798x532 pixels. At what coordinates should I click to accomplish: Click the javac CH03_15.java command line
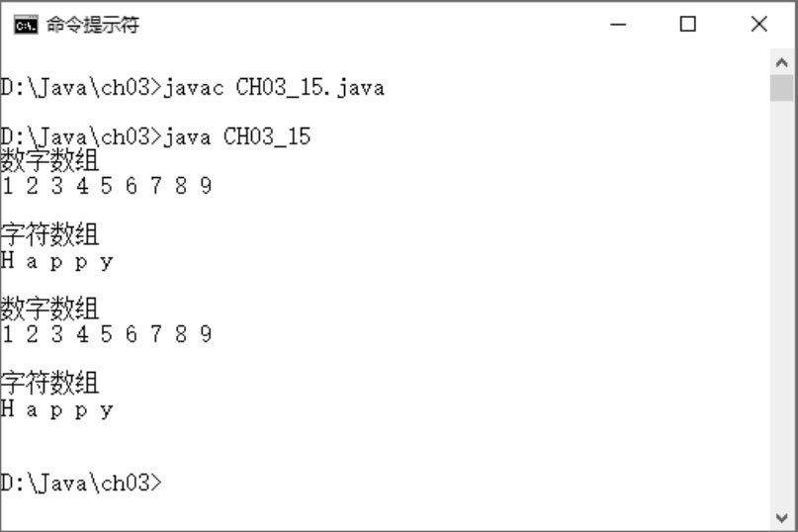click(193, 88)
